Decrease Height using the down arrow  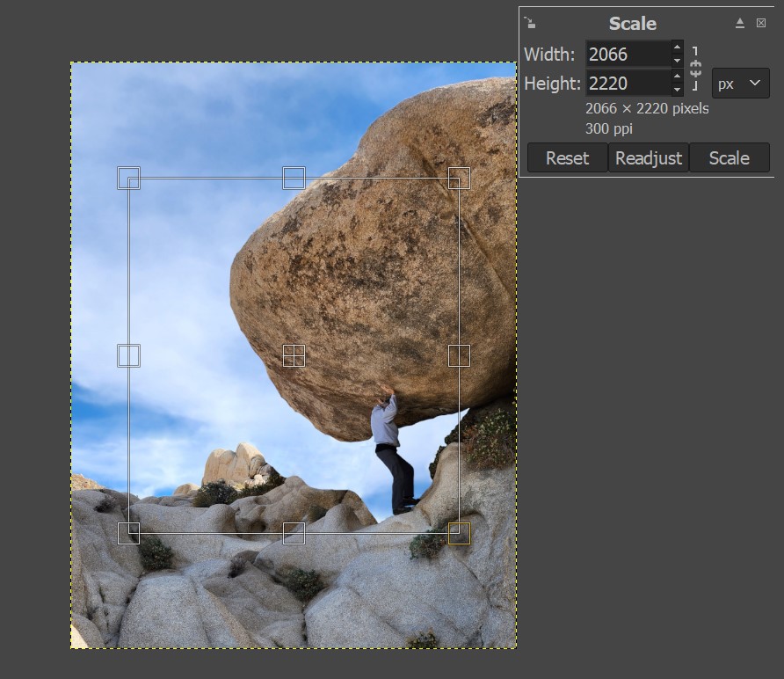pyautogui.click(x=677, y=90)
